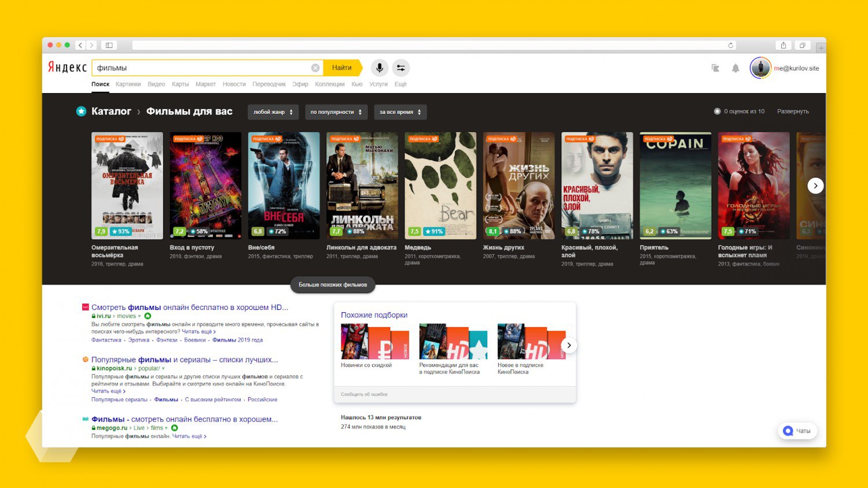
Task: Open 'Красивый, плохой, злой' poster
Action: [x=597, y=186]
